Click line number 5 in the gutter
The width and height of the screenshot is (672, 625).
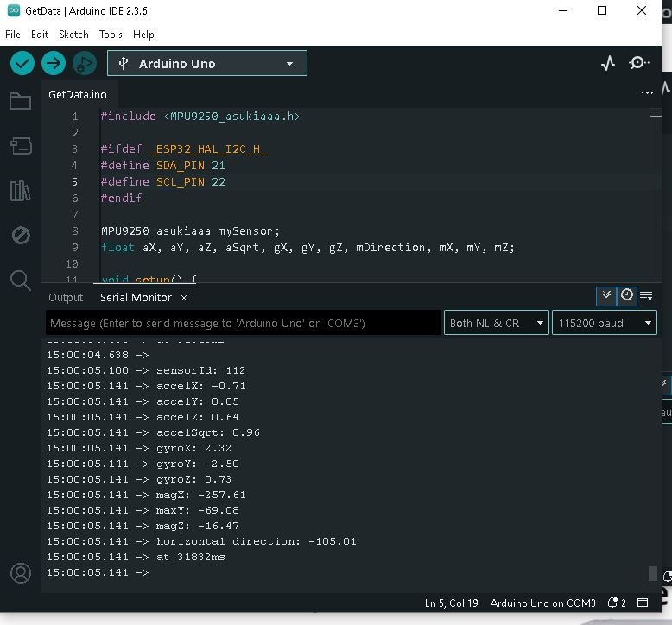tap(74, 181)
